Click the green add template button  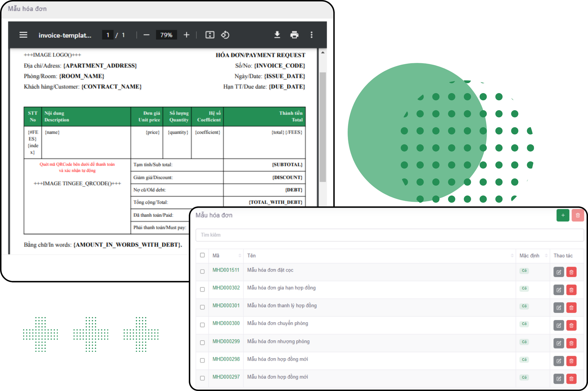(x=562, y=215)
